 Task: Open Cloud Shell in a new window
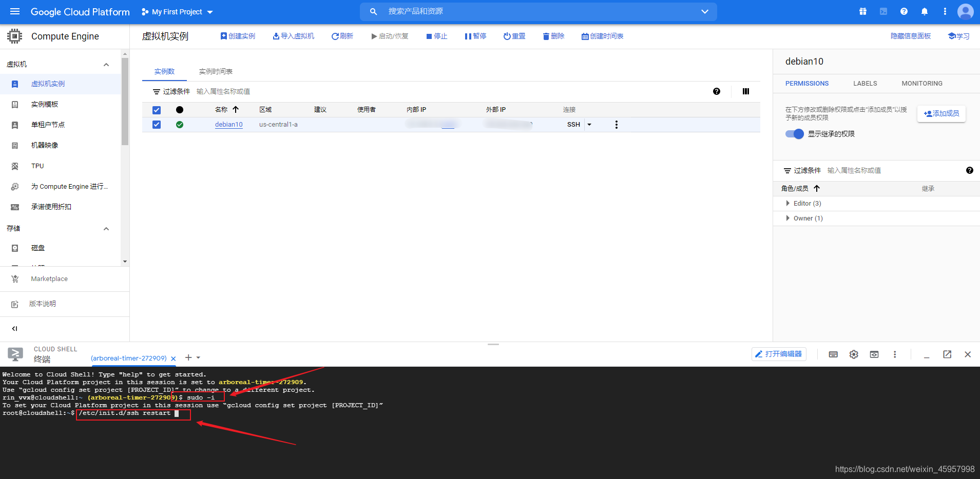click(947, 354)
